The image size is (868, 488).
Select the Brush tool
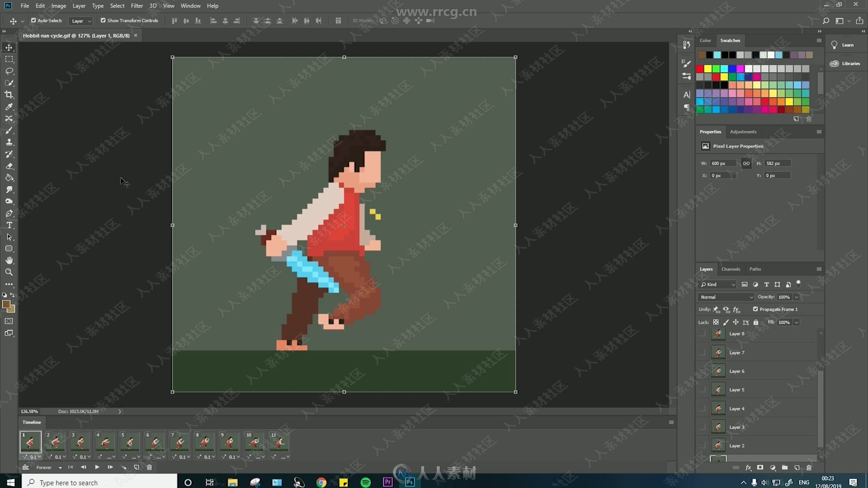9,130
